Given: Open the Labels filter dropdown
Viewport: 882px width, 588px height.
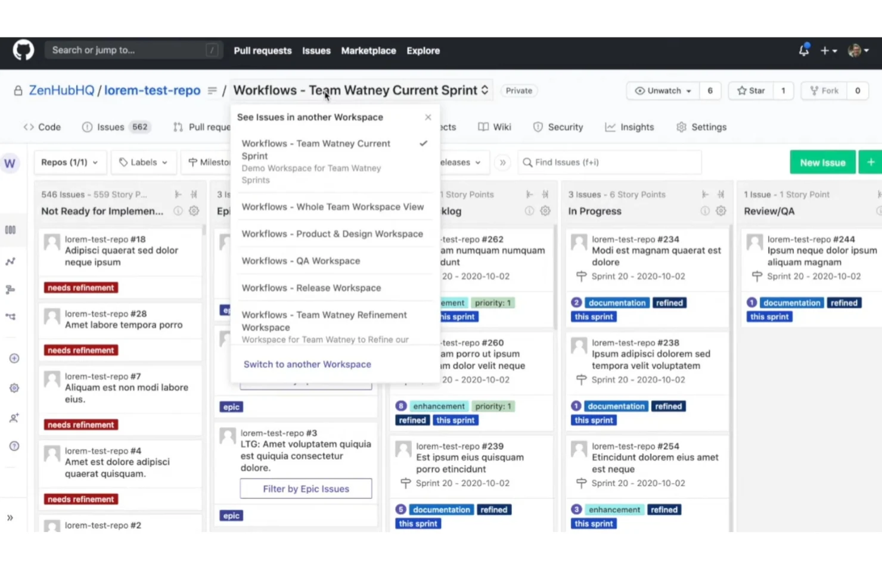Looking at the screenshot, I should [x=144, y=162].
